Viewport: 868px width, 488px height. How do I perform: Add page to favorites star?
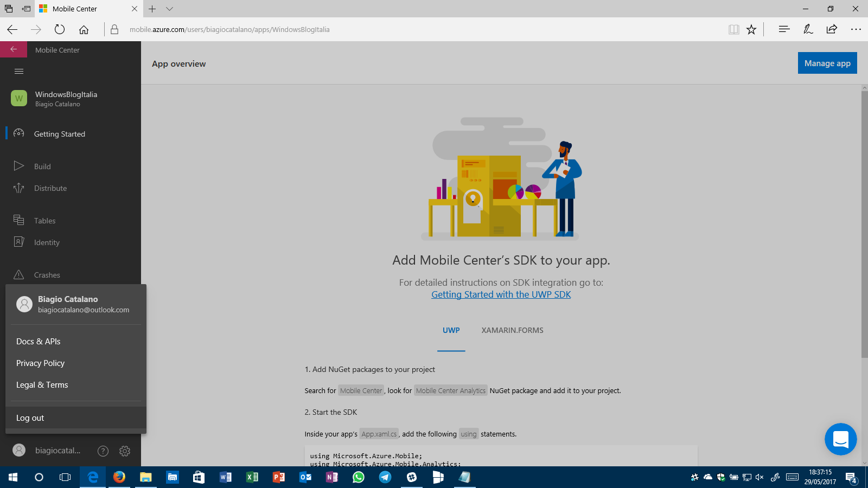point(751,29)
